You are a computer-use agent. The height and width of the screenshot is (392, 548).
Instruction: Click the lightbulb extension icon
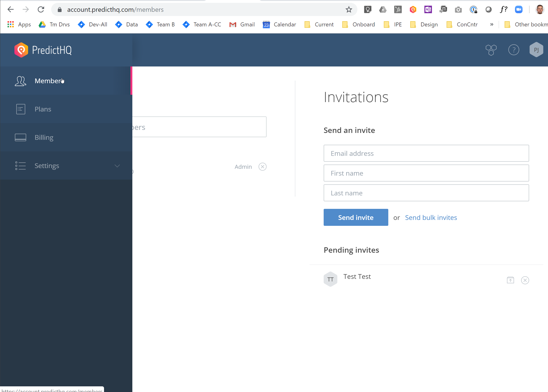click(368, 10)
